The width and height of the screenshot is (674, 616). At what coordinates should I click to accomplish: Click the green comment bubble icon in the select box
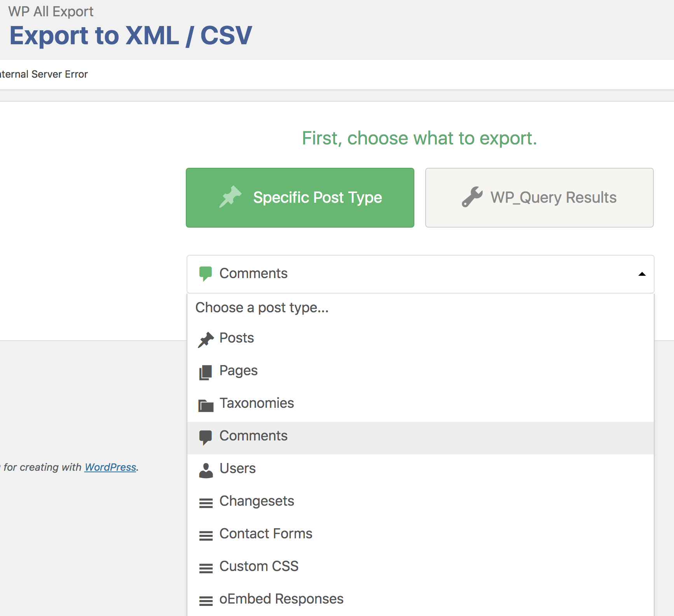(x=205, y=273)
